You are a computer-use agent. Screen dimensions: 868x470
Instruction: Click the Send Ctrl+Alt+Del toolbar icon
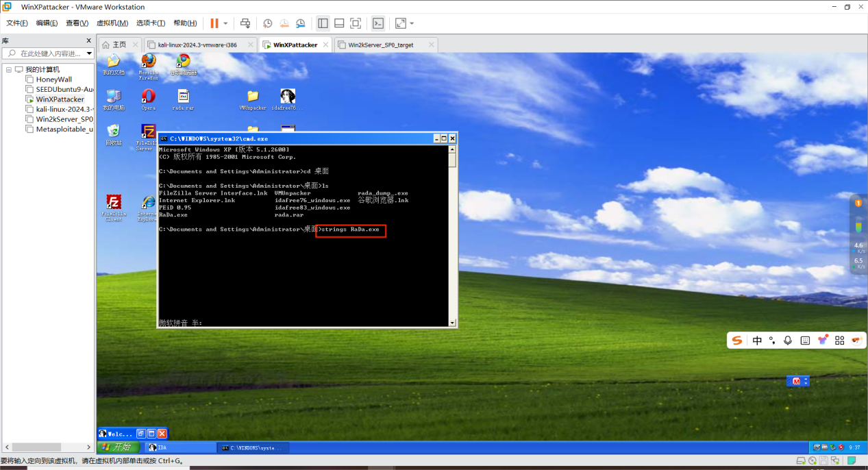click(245, 23)
